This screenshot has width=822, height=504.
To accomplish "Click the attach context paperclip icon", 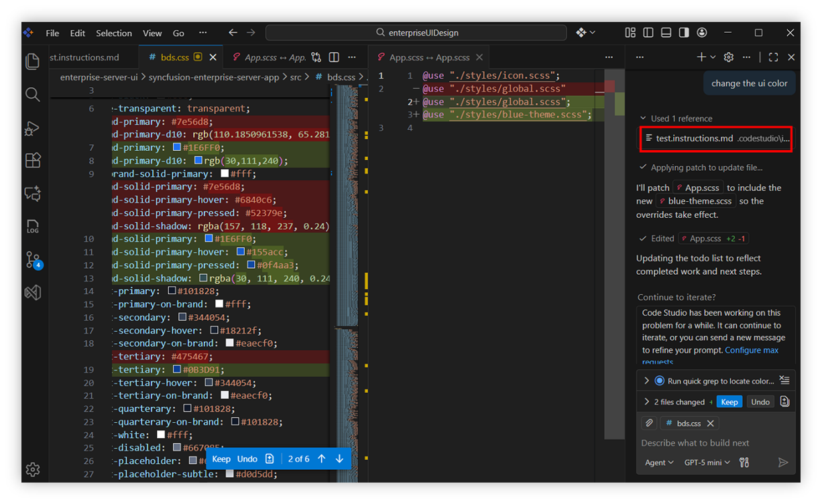I will (x=648, y=423).
